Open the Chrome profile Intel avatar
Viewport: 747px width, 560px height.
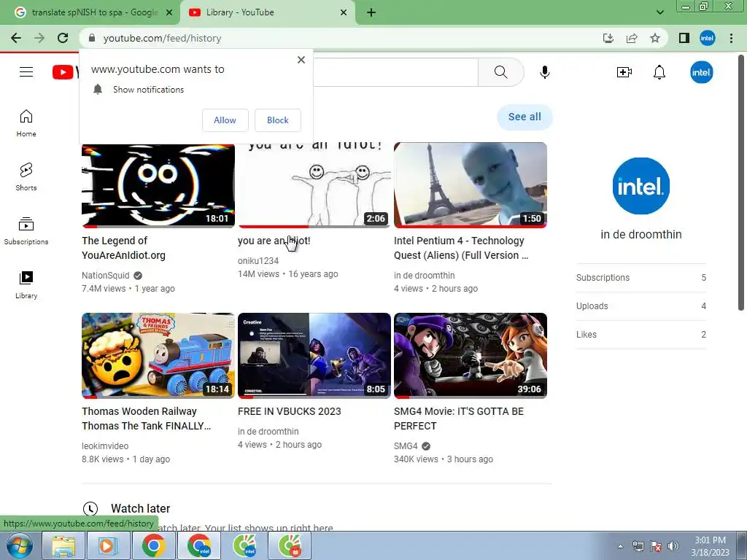[708, 38]
